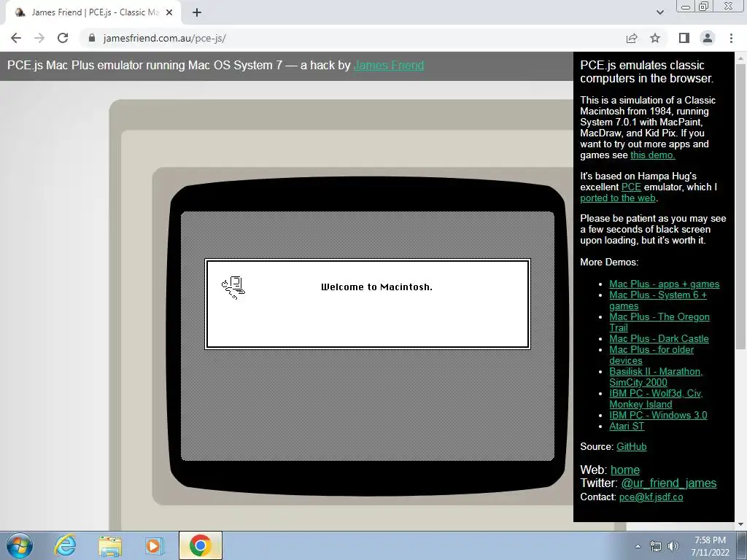Image resolution: width=747 pixels, height=560 pixels.
Task: Reload the page with refresh icon
Action: click(x=63, y=38)
